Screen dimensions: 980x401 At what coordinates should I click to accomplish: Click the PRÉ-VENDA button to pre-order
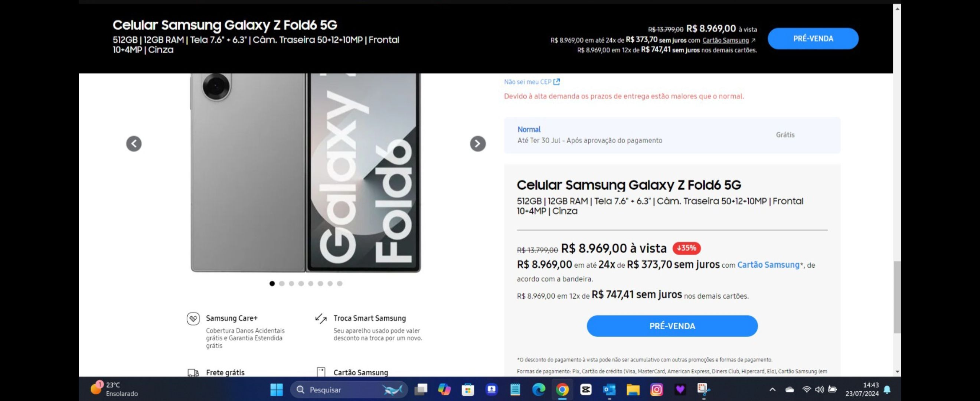(x=671, y=325)
